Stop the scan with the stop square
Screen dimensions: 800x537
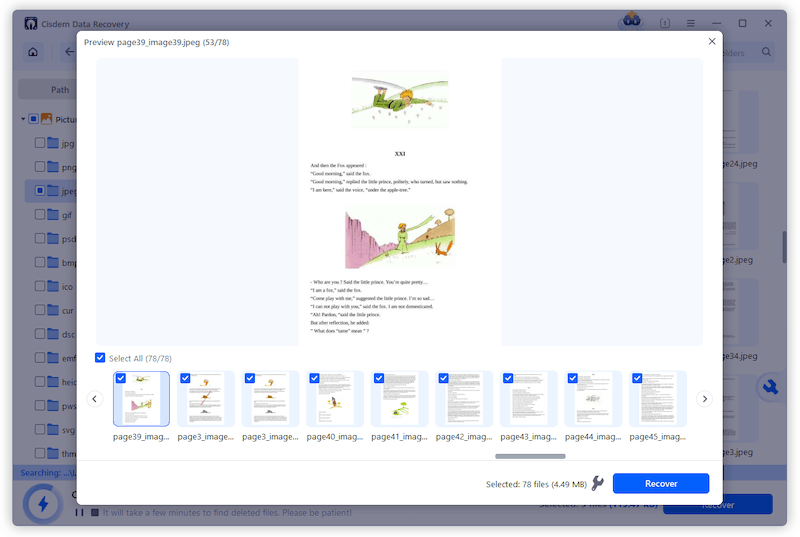pos(95,513)
